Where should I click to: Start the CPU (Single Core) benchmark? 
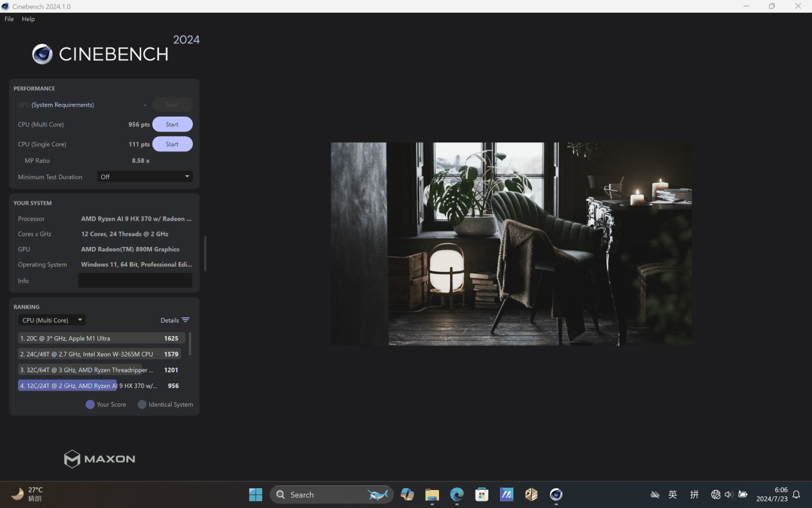172,144
